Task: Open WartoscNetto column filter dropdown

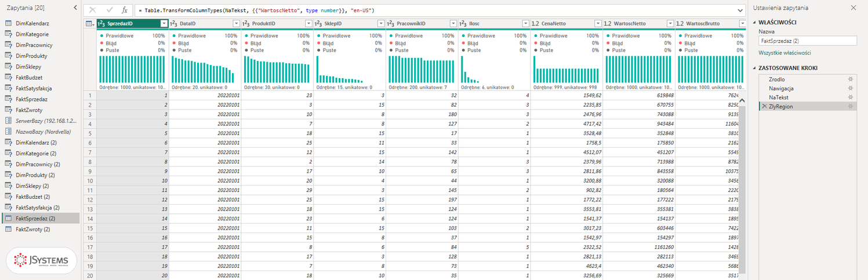Action: click(671, 23)
